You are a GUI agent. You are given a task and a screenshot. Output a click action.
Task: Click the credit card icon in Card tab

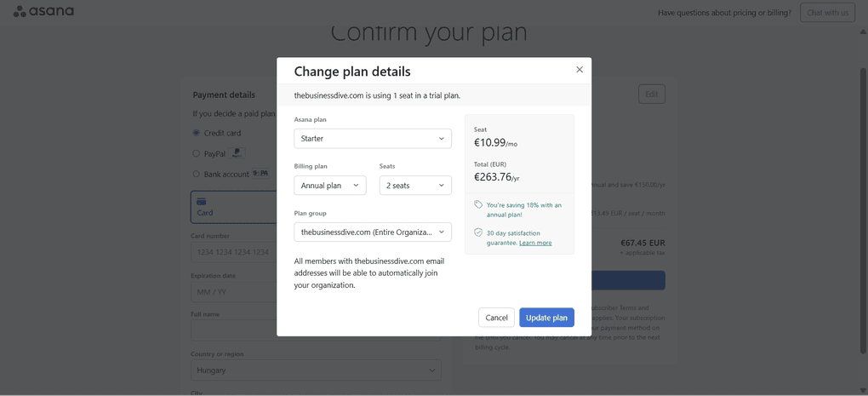click(x=202, y=202)
